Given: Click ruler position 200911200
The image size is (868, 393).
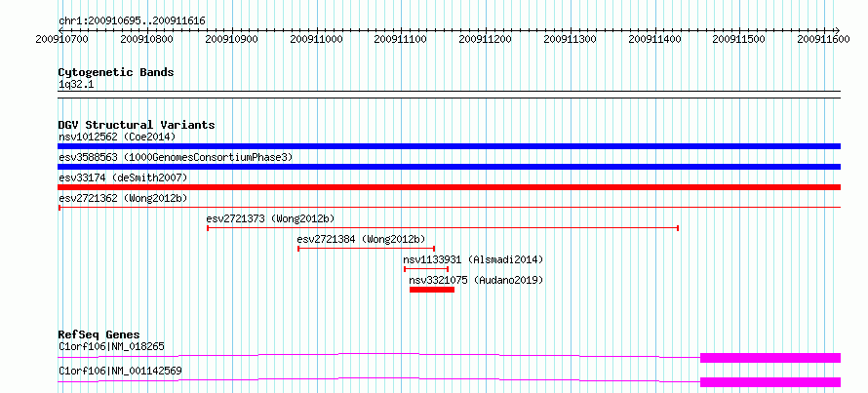Looking at the screenshot, I should coord(486,39).
